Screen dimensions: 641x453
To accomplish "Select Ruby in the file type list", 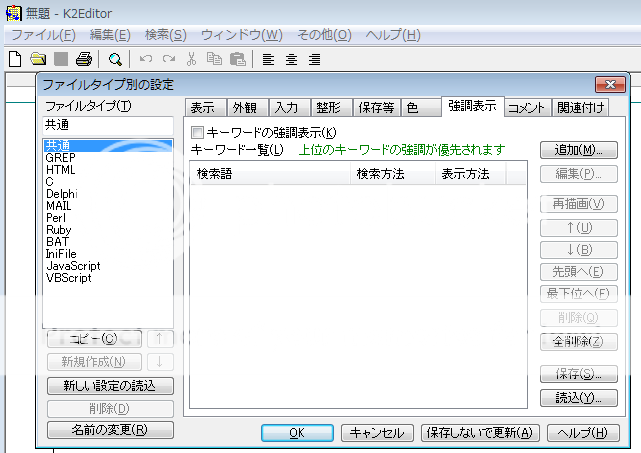I will point(108,230).
